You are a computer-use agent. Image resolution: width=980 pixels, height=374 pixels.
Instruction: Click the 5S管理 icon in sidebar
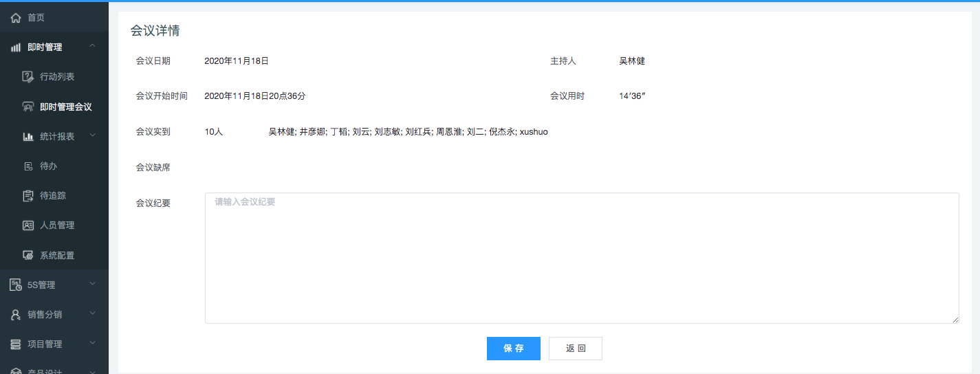[x=16, y=285]
